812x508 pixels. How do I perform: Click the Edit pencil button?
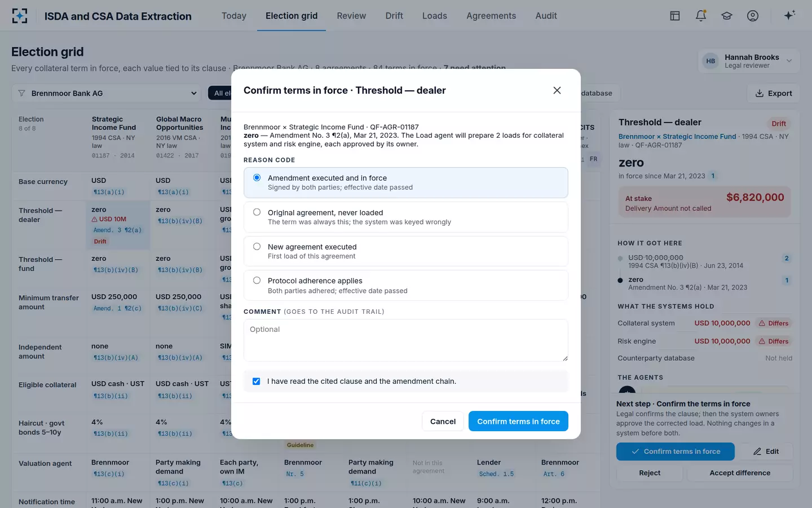click(x=766, y=452)
